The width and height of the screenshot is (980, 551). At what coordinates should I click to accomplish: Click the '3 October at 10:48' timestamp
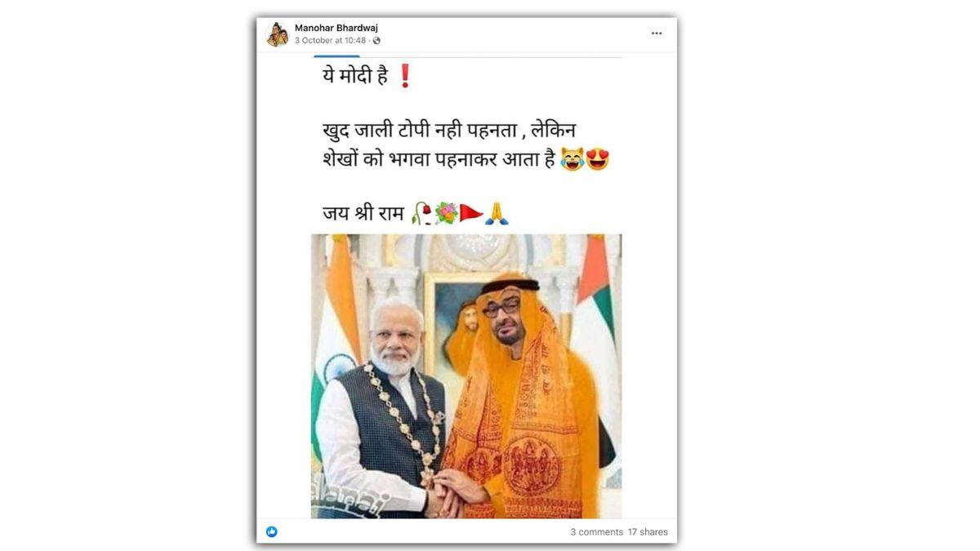pos(331,41)
